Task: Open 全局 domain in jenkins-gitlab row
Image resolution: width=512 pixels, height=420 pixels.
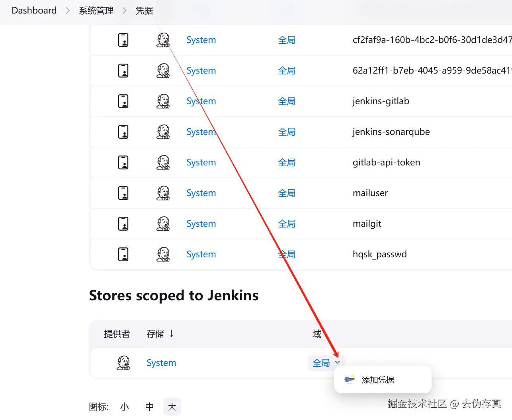Action: [287, 101]
